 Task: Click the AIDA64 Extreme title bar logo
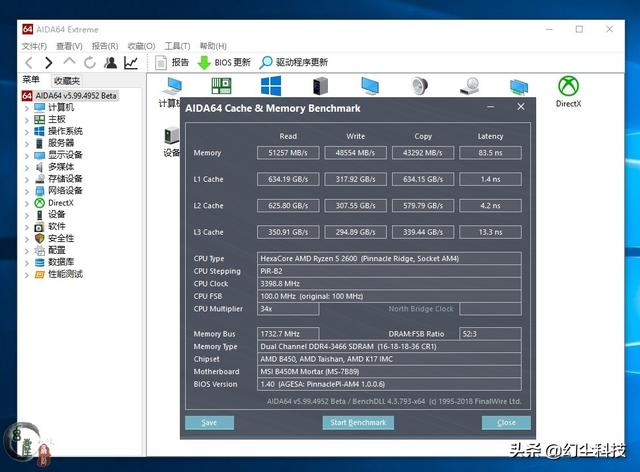[27, 29]
